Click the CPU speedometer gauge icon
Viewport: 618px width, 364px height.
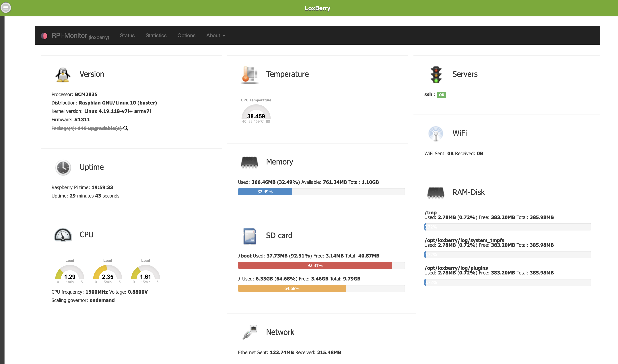click(63, 235)
